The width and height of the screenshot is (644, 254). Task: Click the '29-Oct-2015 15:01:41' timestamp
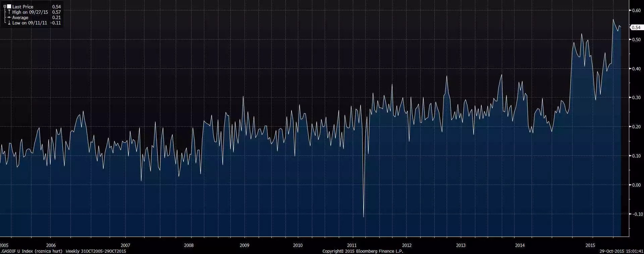622,251
